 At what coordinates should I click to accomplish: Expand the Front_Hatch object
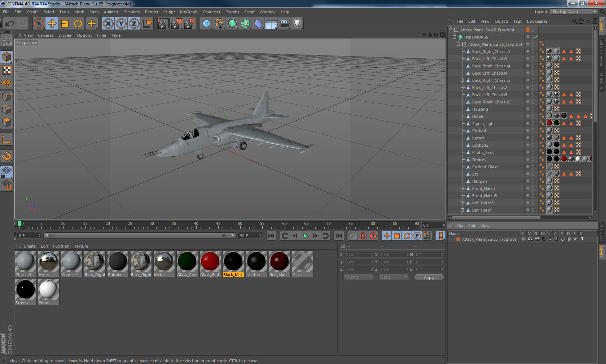462,188
